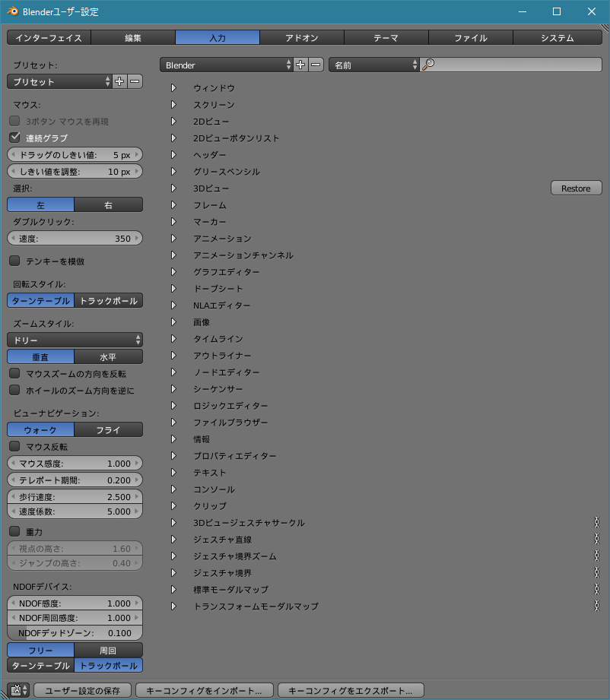Expand the 3Dビュー keymap section

tap(173, 188)
